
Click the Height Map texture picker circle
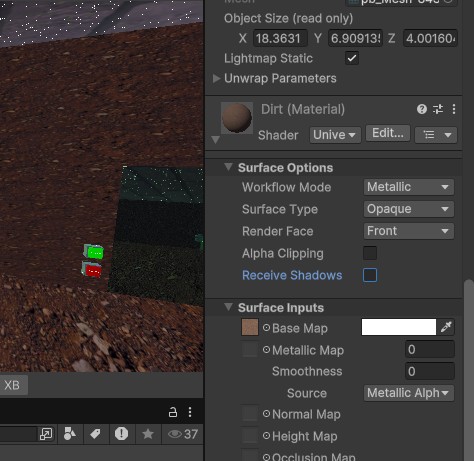pos(266,436)
